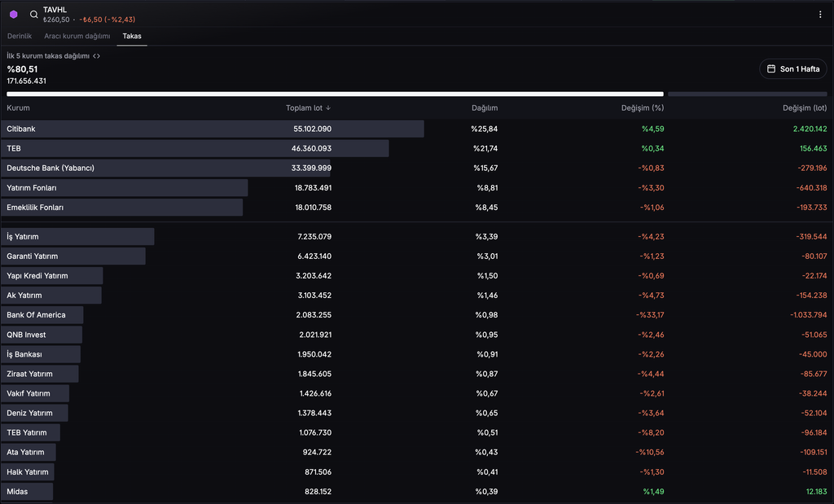Click Citibank's lot change value 2.420.142
The width and height of the screenshot is (834, 504).
point(810,129)
